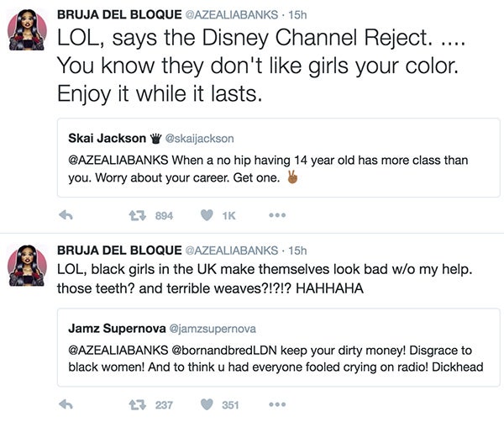Open second tweet's profile avatar
This screenshot has height=422, width=504.
pyautogui.click(x=27, y=266)
